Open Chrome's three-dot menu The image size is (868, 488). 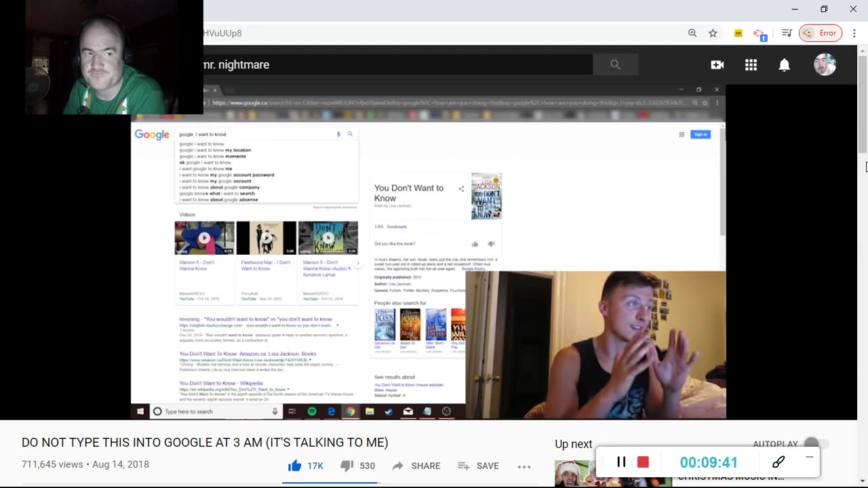(x=854, y=33)
